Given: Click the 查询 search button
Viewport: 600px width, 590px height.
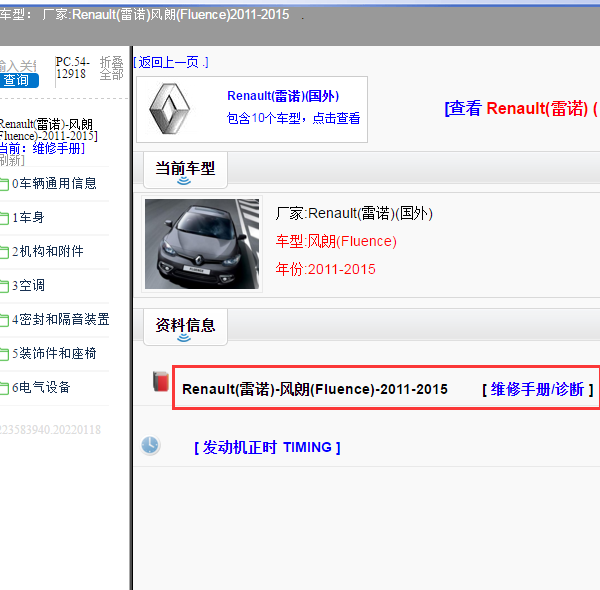Looking at the screenshot, I should pos(18,80).
